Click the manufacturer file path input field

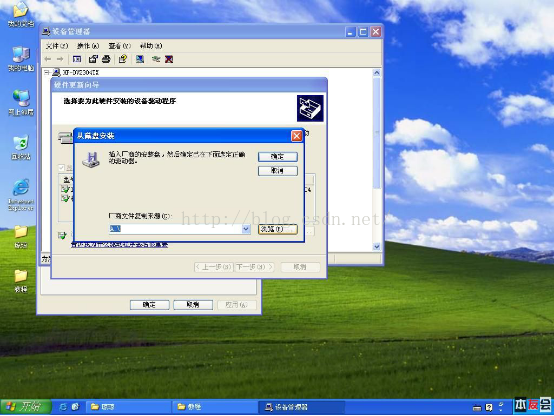175,229
